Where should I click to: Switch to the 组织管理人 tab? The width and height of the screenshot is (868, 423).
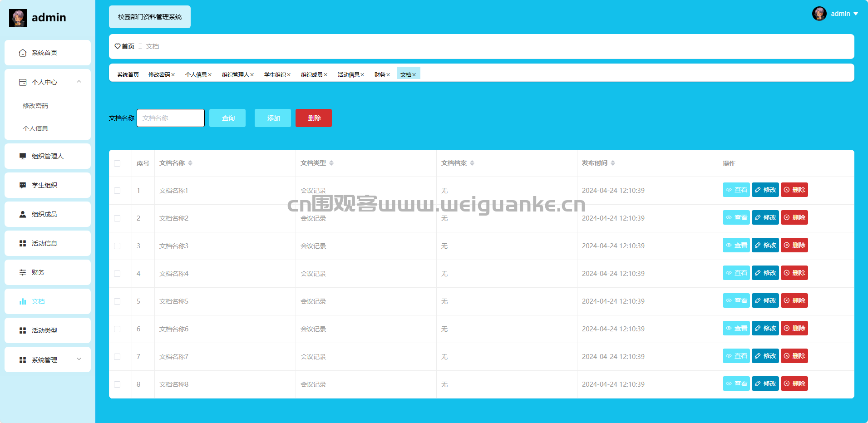236,75
